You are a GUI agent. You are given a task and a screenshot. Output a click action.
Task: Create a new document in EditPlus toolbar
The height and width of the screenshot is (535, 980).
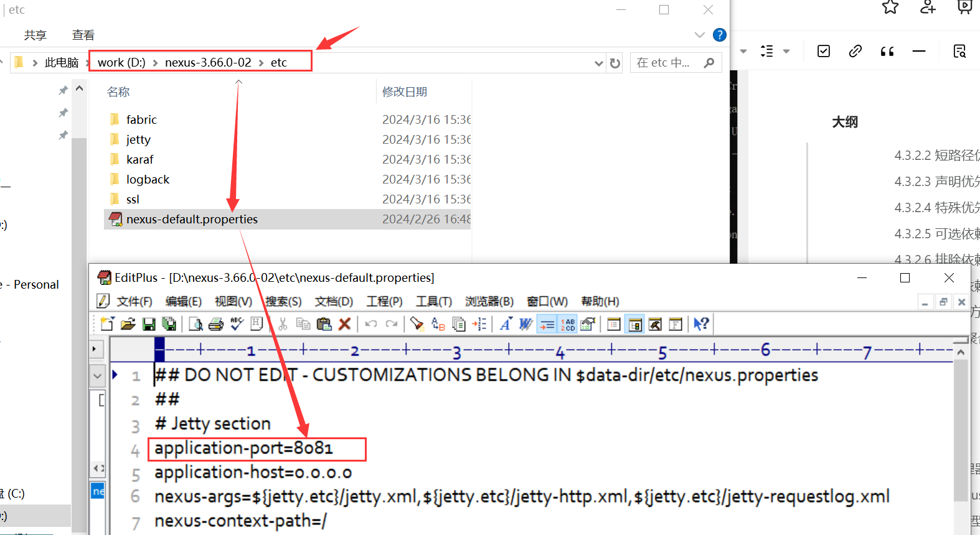coord(107,324)
